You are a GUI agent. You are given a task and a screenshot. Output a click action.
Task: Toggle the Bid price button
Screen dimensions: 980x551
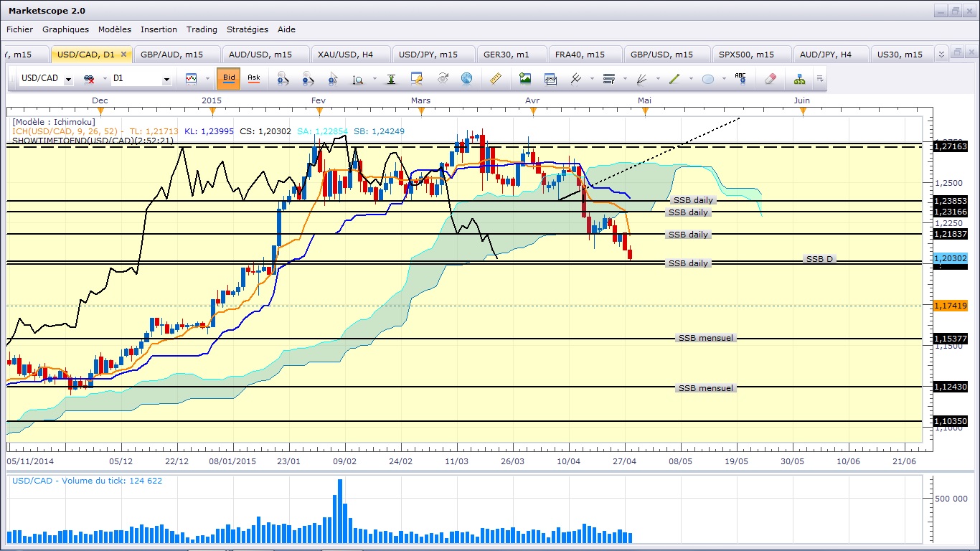tap(229, 78)
